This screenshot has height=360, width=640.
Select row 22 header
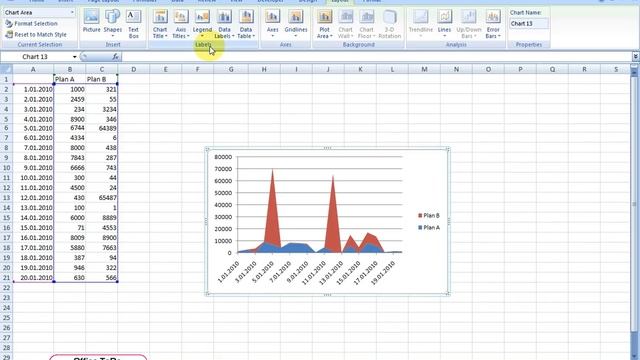pos(6,288)
